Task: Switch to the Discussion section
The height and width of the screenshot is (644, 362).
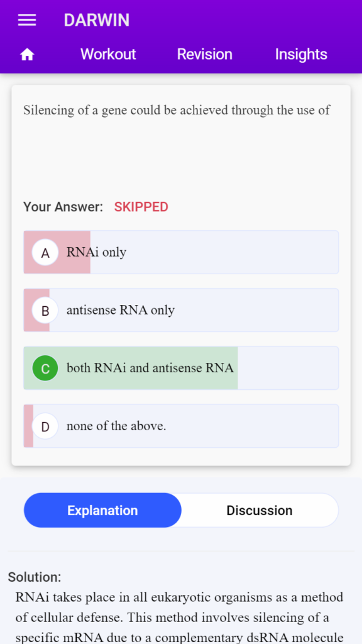Action: coord(260,511)
